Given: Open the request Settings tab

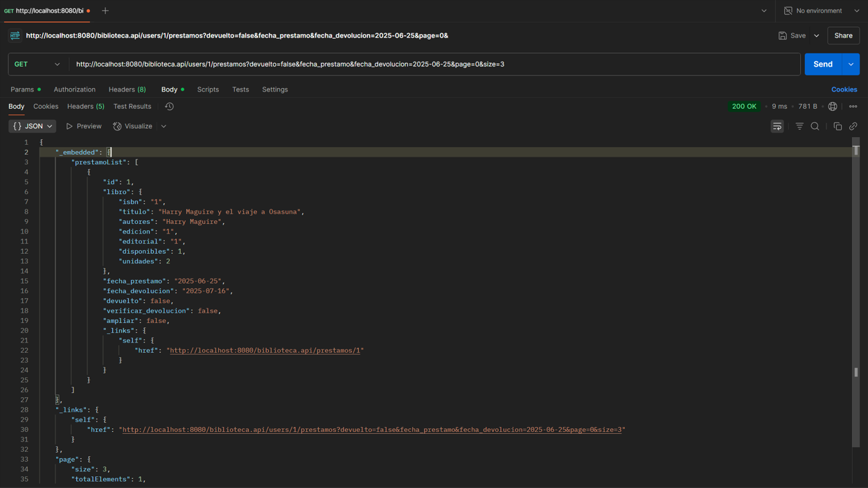Looking at the screenshot, I should pos(275,89).
